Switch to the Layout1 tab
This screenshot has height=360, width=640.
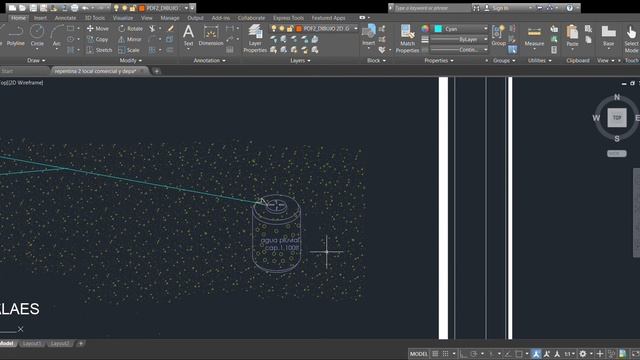coord(32,344)
